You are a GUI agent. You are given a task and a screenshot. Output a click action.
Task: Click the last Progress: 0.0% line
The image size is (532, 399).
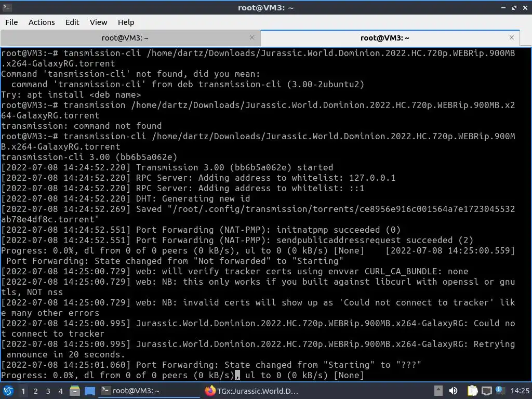click(x=182, y=375)
